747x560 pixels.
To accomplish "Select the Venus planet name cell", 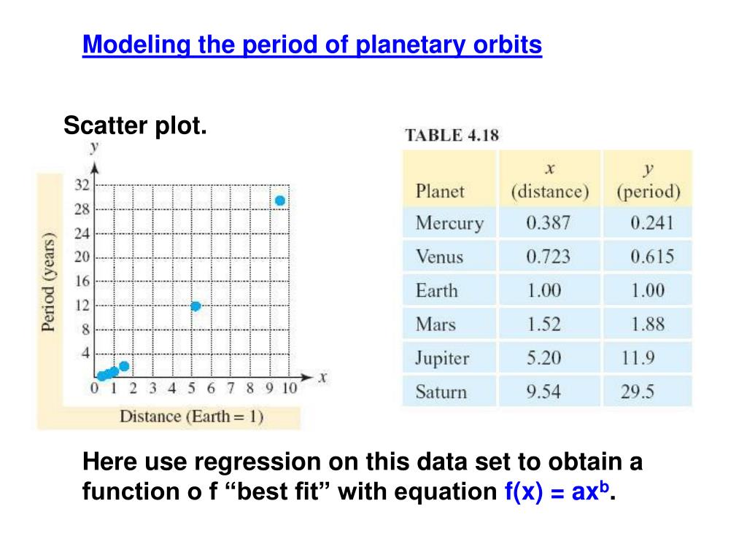I will point(439,257).
